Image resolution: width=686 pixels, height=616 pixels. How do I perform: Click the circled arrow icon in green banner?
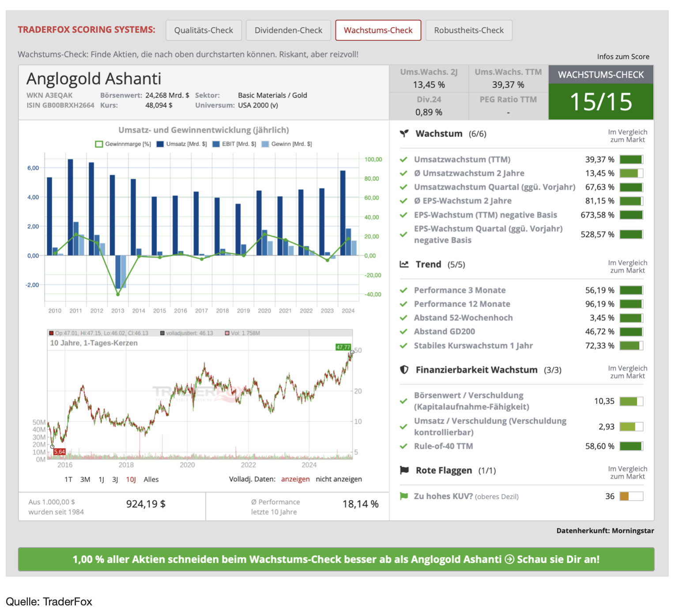click(x=509, y=559)
